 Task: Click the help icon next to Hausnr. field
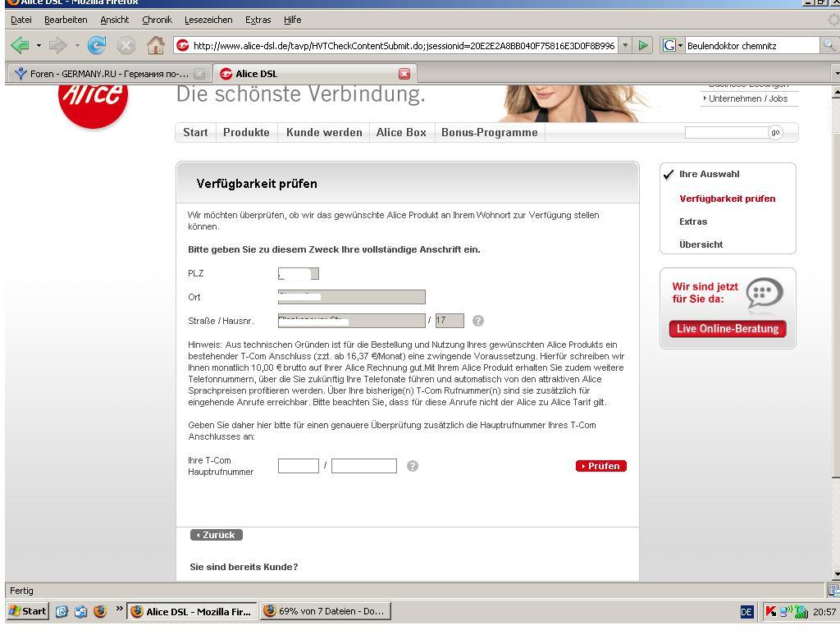click(x=478, y=321)
